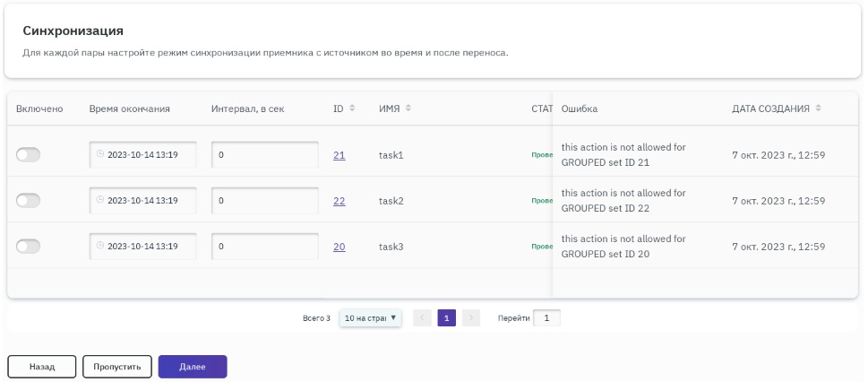Click the sort icon in the ID column
868x382 pixels.
(352, 109)
